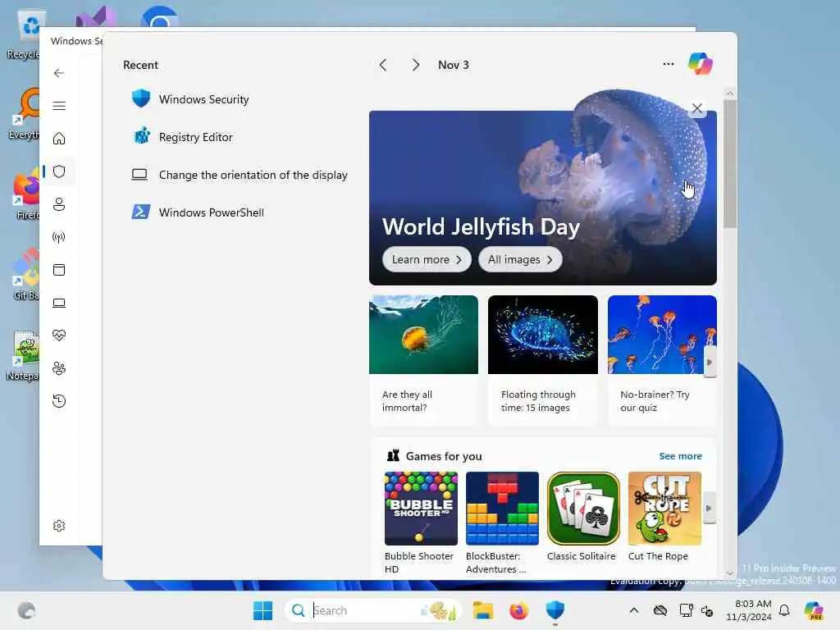
Task: Open File Explorer from taskbar
Action: point(482,610)
